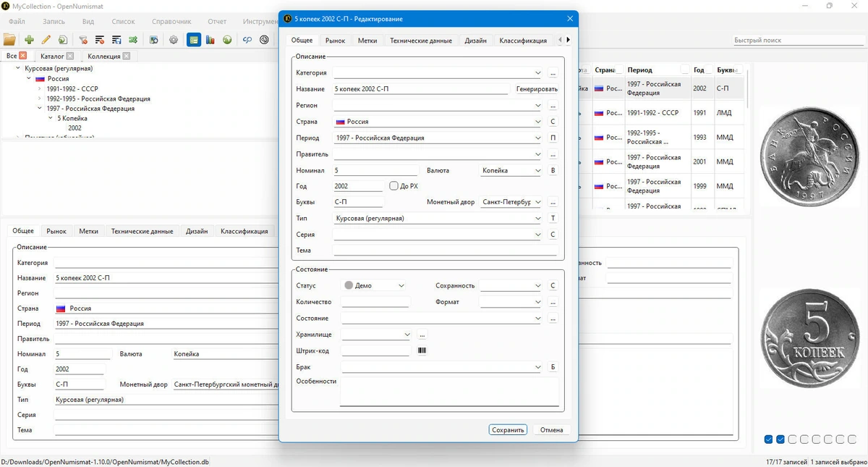Select the highlighted table view toolbar icon

(194, 40)
